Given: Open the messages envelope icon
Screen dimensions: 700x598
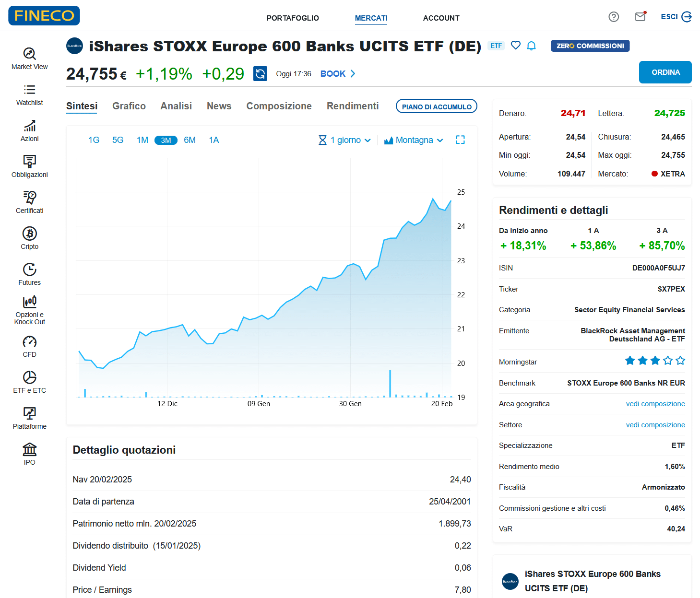Looking at the screenshot, I should point(641,17).
